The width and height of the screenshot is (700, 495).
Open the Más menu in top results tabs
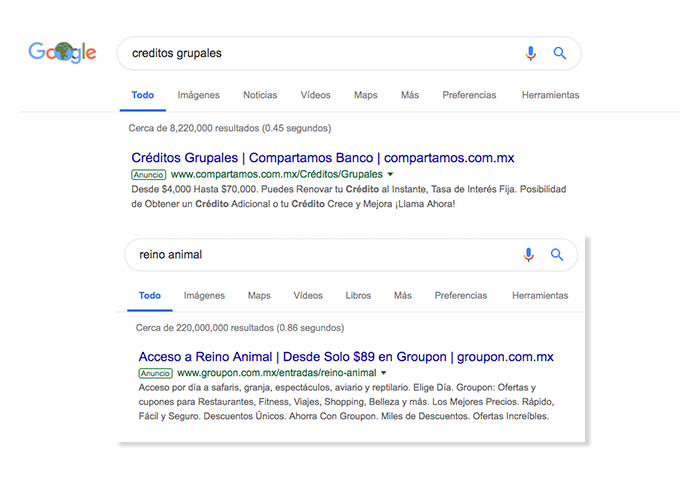tap(410, 95)
